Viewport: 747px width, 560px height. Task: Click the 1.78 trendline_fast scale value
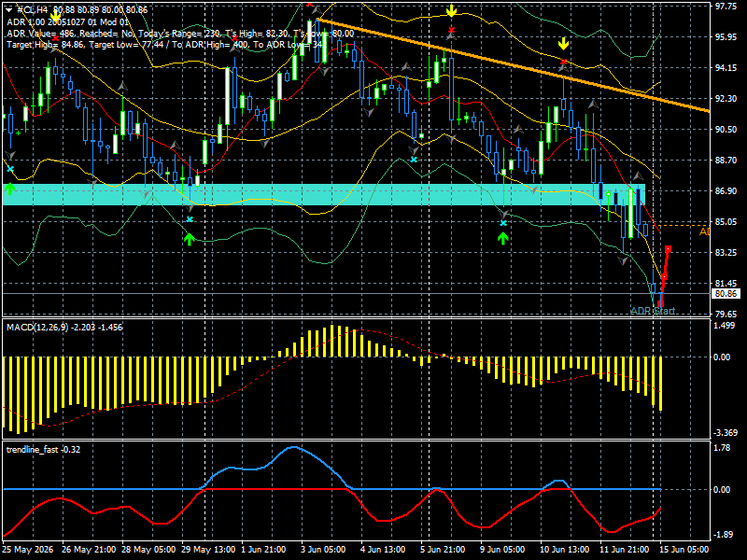(723, 448)
